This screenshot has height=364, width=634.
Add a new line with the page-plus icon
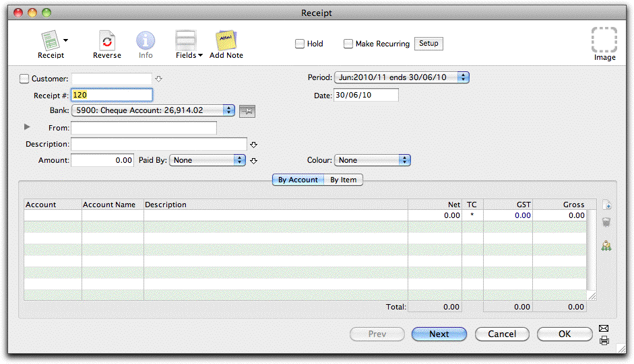pyautogui.click(x=606, y=205)
